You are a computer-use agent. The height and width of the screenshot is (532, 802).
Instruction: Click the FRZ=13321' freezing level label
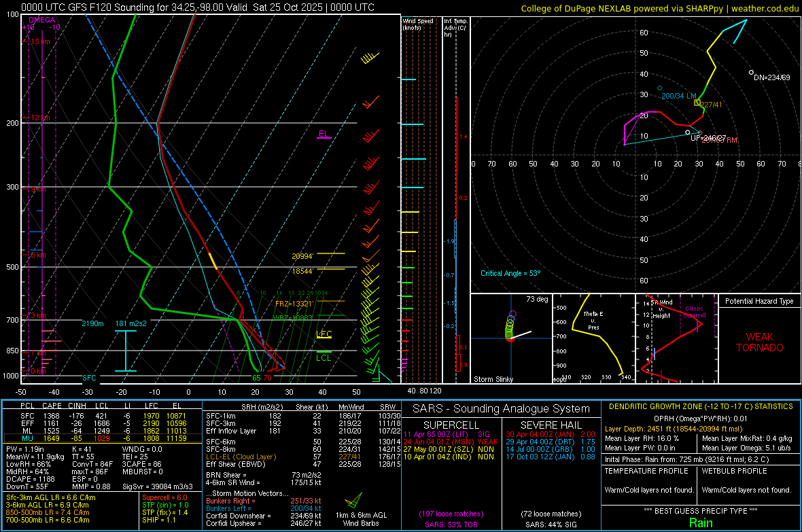294,303
